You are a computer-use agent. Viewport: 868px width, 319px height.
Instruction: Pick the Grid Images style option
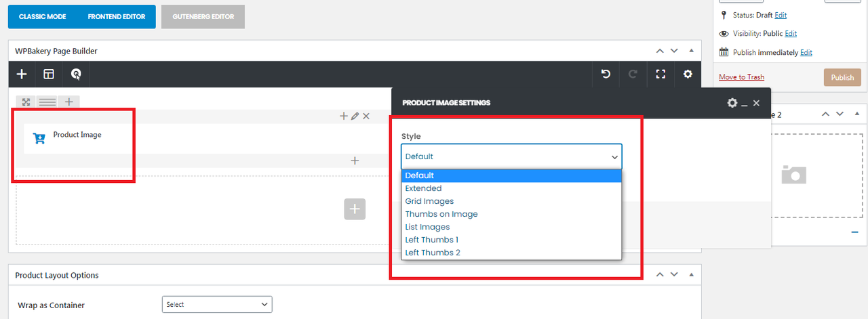click(x=511, y=201)
